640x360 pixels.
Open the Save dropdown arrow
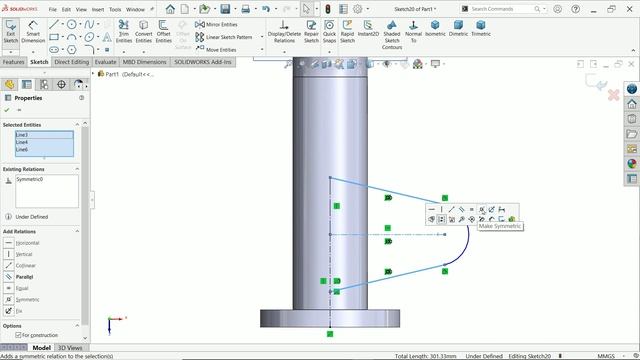pyautogui.click(x=235, y=9)
